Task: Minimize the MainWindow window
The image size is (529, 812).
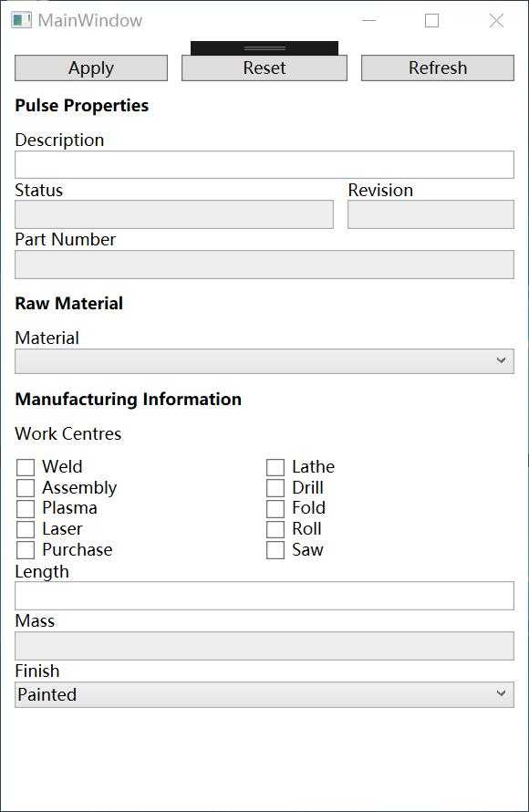Action: pos(369,21)
